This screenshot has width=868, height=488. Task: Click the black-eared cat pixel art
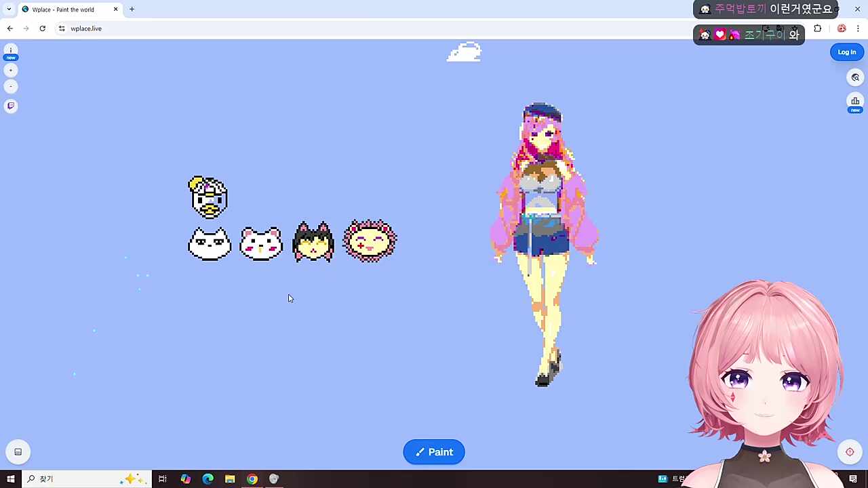coord(313,242)
